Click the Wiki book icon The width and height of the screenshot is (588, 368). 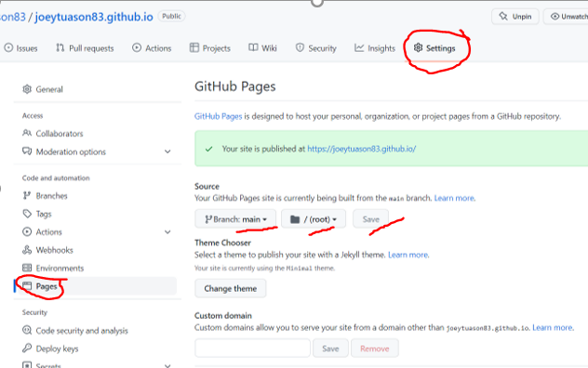click(253, 48)
